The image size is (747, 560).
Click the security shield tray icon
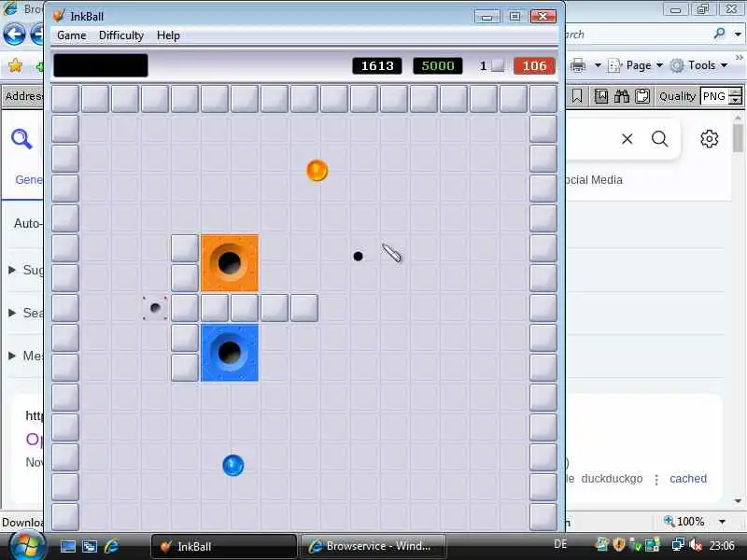[619, 544]
